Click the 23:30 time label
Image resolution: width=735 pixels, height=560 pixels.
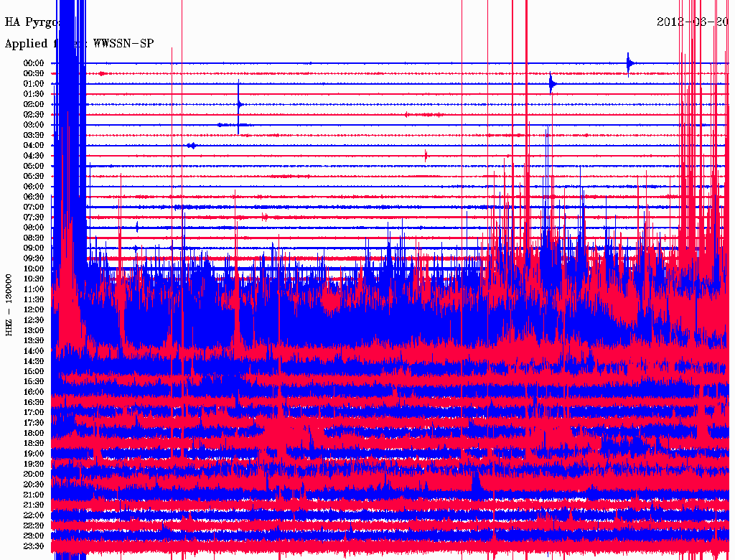pos(34,546)
